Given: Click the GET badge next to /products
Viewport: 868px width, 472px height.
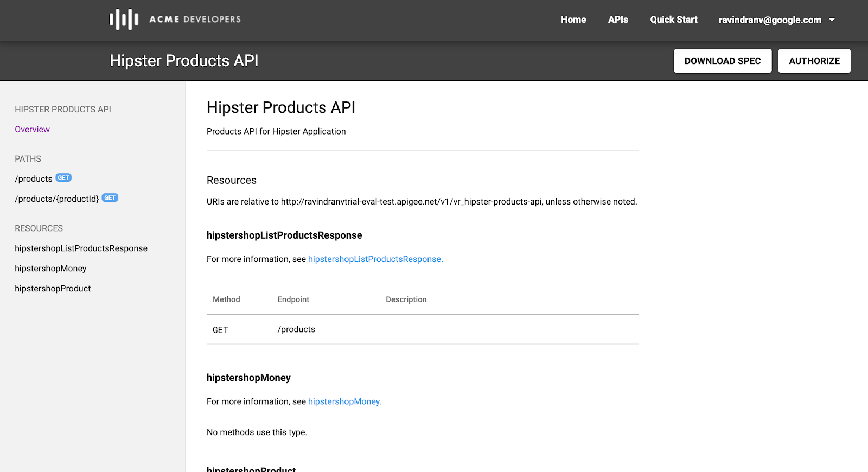Looking at the screenshot, I should point(63,178).
